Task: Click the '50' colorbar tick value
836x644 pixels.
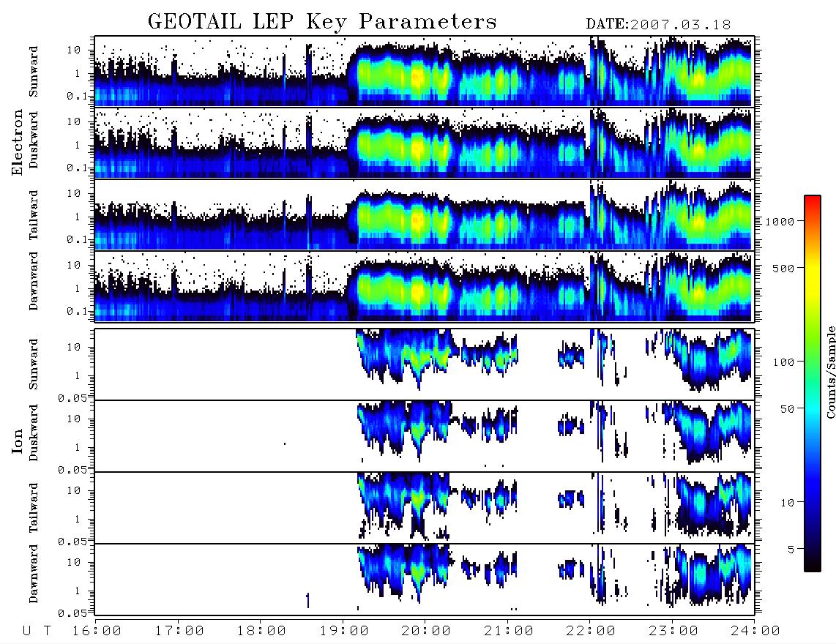Action: click(788, 409)
